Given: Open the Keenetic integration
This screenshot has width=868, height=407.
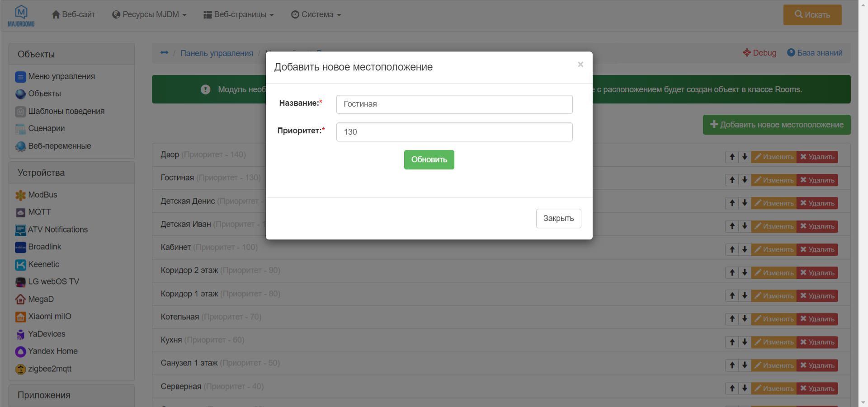Looking at the screenshot, I should coord(43,264).
